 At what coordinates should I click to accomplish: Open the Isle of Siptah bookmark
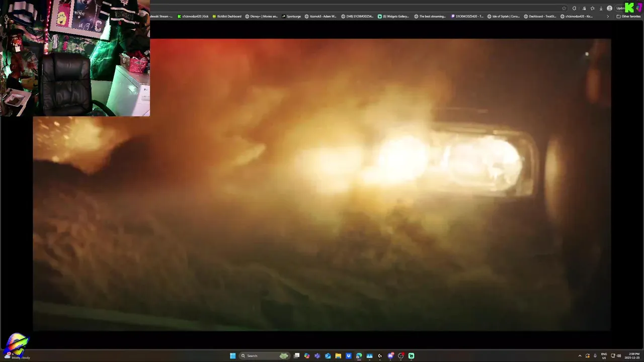(504, 16)
